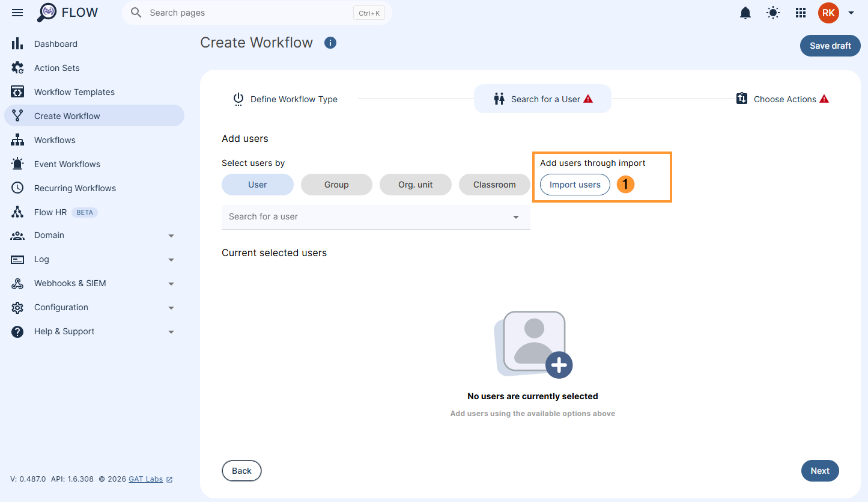The image size is (868, 502).
Task: Click the Flow HR BETA badge
Action: [x=85, y=212]
